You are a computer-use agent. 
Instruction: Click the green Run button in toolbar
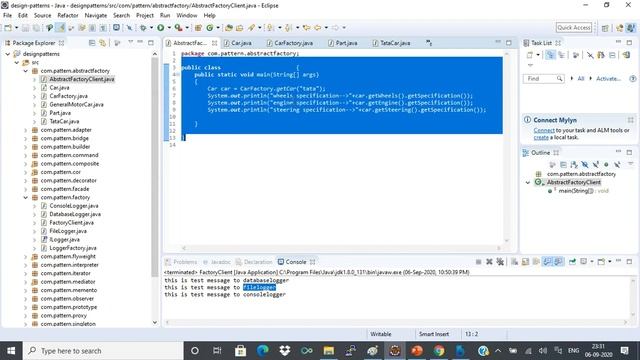161,27
